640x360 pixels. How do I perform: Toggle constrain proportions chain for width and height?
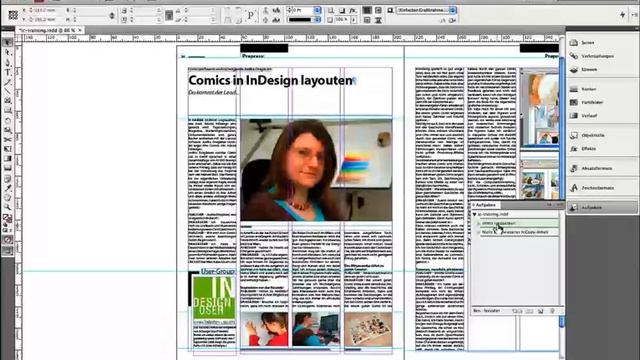[112, 15]
